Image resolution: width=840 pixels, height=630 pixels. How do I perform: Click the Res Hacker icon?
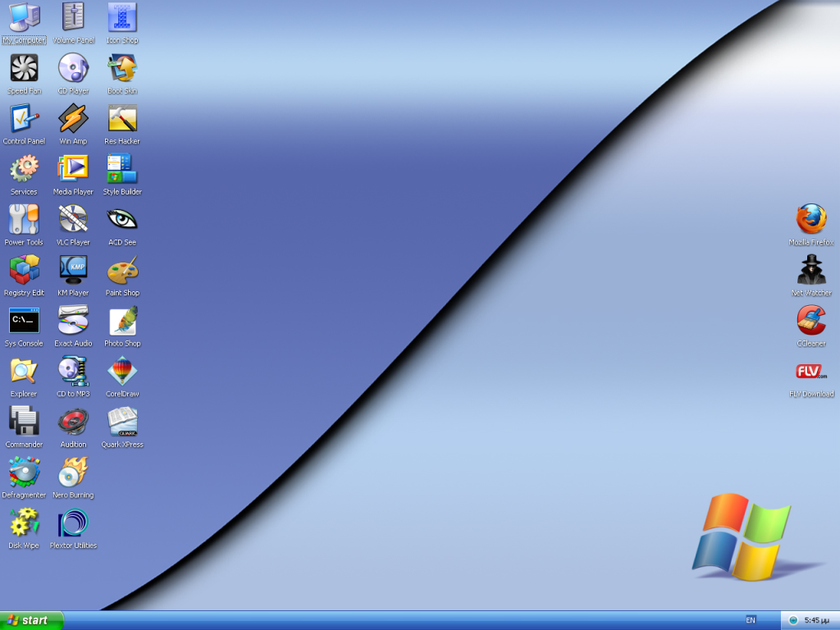click(122, 118)
